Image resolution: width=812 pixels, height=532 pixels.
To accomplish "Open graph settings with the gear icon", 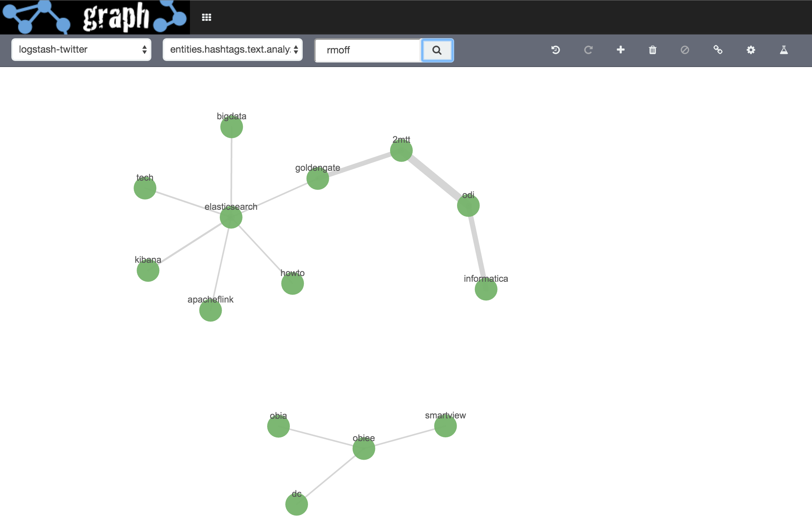I will (751, 50).
